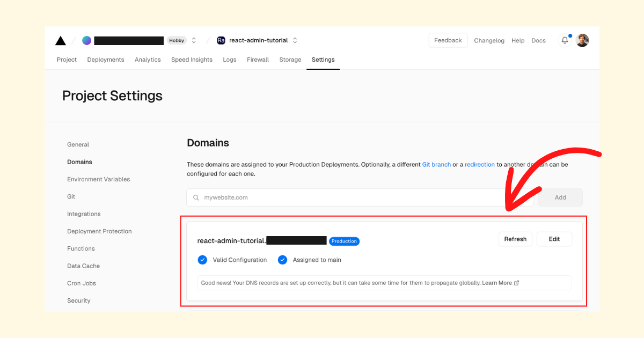
Task: Open project switcher beside react-admin-tutorial
Action: [295, 40]
